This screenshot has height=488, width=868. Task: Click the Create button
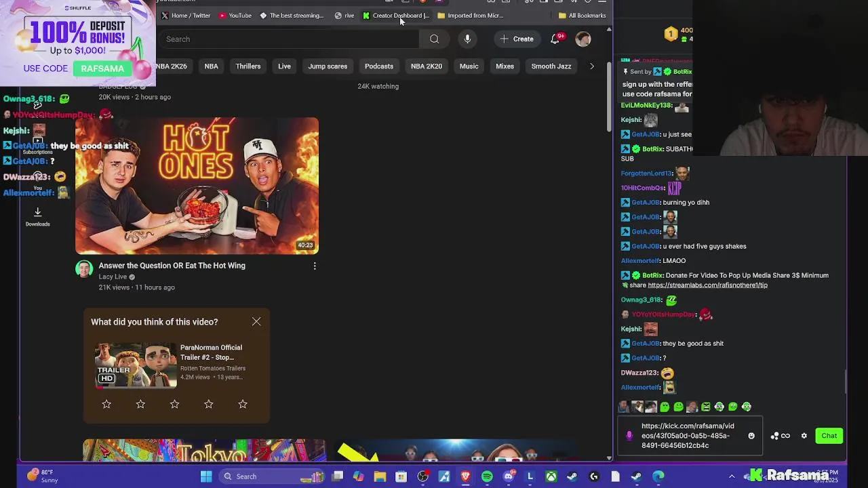tap(517, 39)
